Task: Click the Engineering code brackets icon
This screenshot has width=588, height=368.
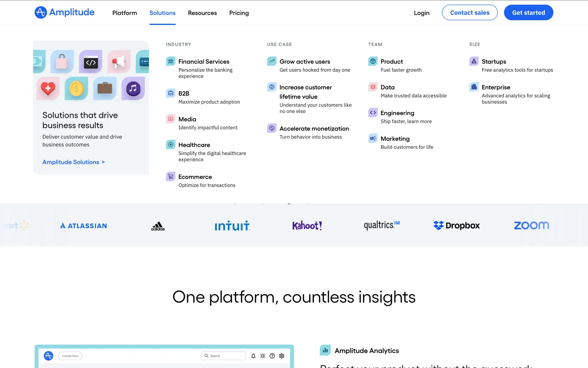Action: 373,113
